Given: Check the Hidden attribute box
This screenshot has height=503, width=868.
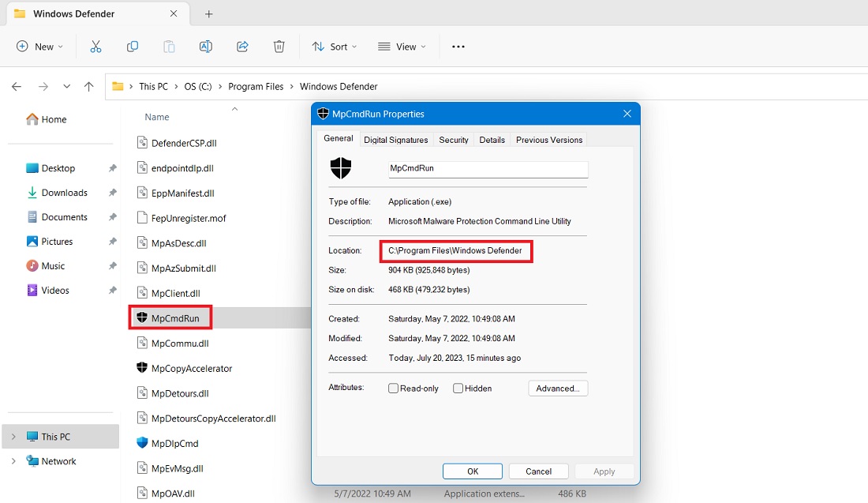Looking at the screenshot, I should pyautogui.click(x=457, y=388).
